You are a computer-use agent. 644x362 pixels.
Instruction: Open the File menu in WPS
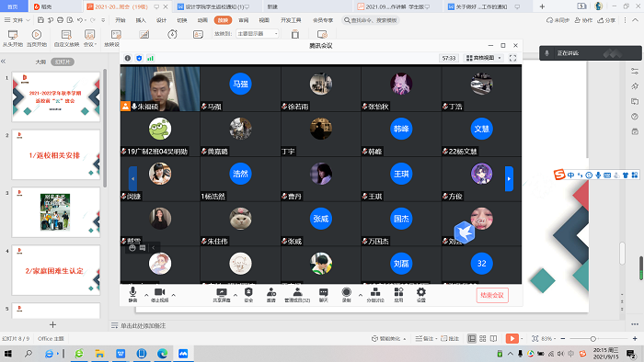pos(17,20)
